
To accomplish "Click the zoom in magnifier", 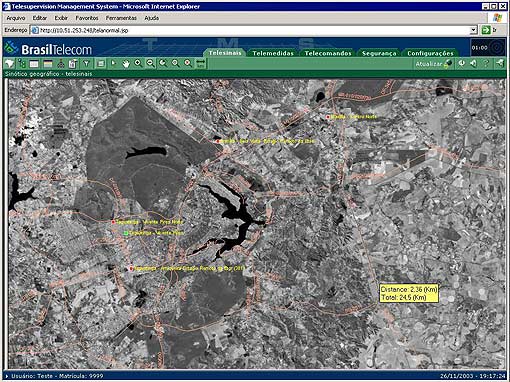I will pyautogui.click(x=138, y=63).
